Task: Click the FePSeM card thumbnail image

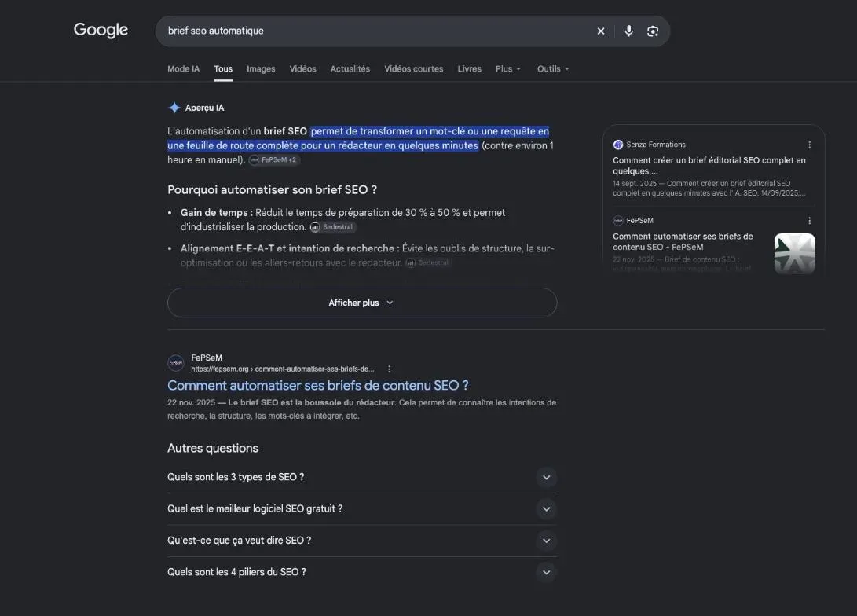Action: (794, 254)
